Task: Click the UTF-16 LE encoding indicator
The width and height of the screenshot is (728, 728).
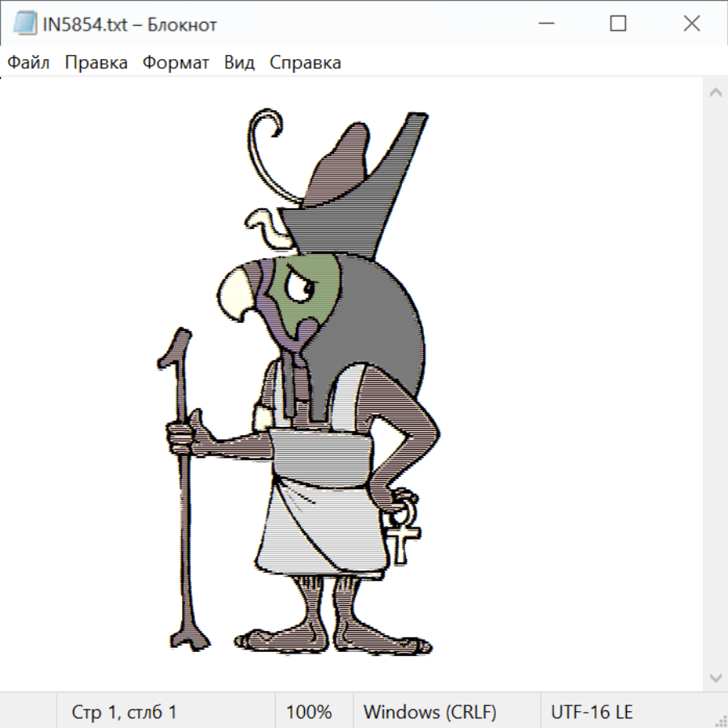Action: tap(592, 712)
